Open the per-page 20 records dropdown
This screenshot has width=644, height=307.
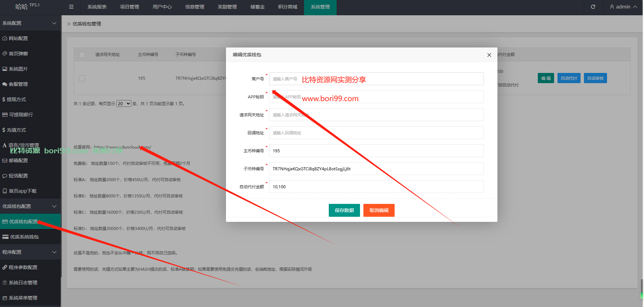(124, 103)
